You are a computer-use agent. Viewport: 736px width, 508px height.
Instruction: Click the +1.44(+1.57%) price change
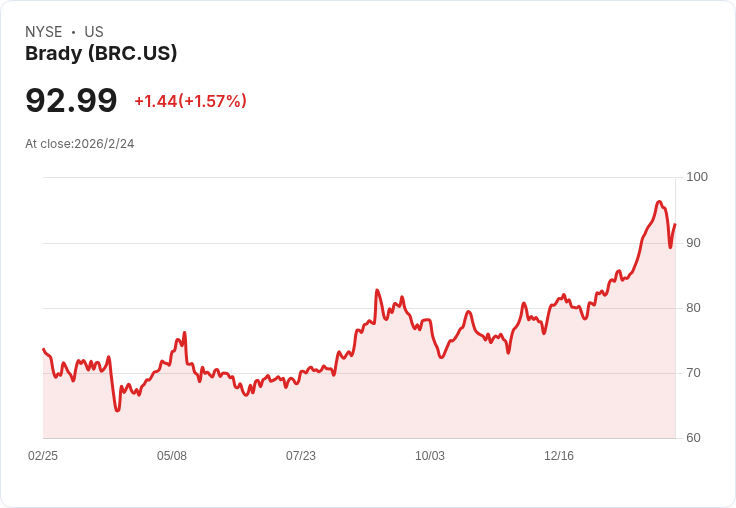(x=190, y=101)
